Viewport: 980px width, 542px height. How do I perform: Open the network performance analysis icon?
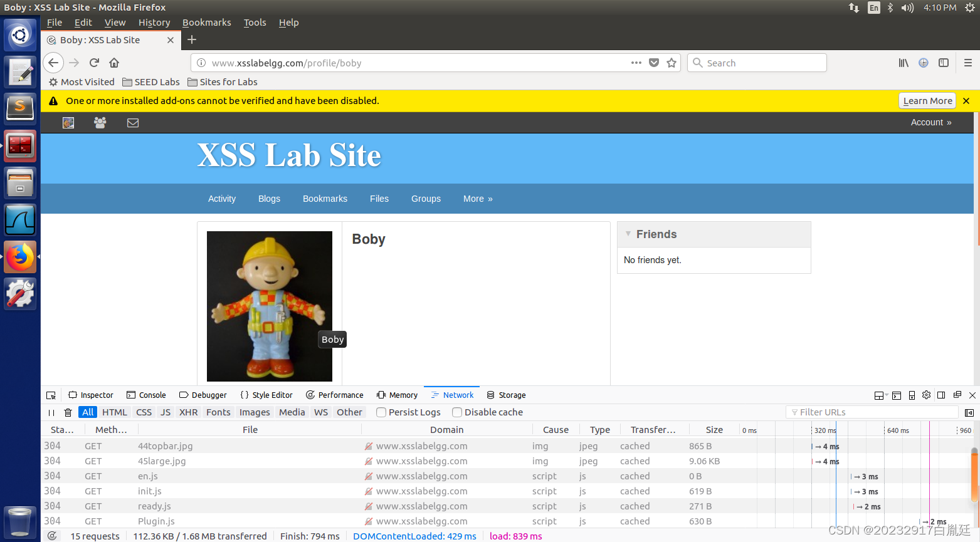[52, 536]
